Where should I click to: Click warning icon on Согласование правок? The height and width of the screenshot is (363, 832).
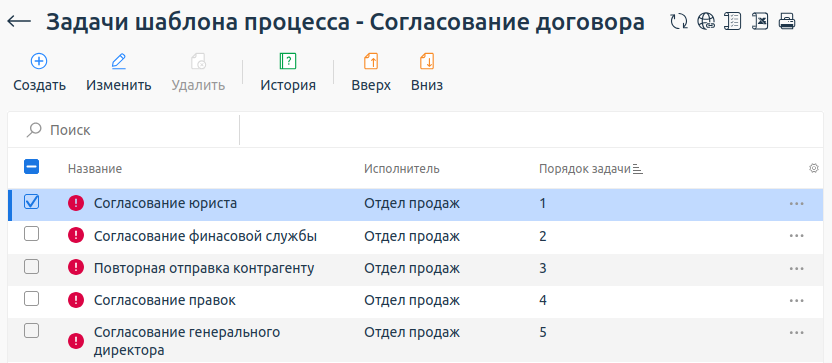tap(76, 300)
